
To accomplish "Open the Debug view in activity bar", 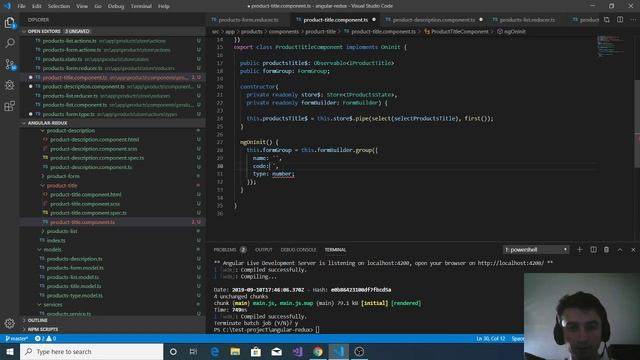I will point(10,85).
